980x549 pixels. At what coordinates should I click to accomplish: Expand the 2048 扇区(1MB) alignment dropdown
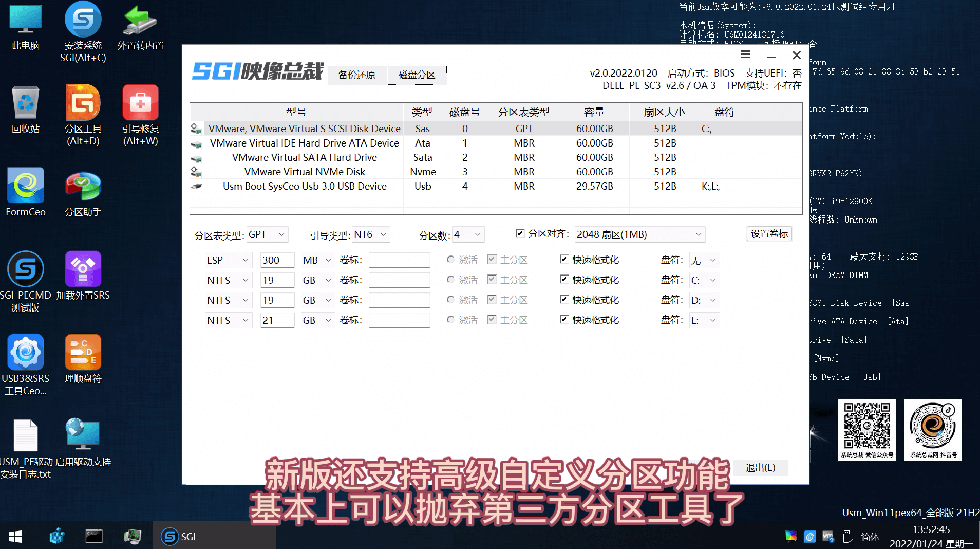point(639,234)
